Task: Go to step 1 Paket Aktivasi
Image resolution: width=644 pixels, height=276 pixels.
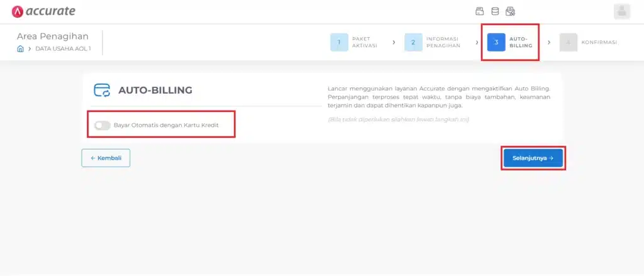Action: tap(354, 42)
